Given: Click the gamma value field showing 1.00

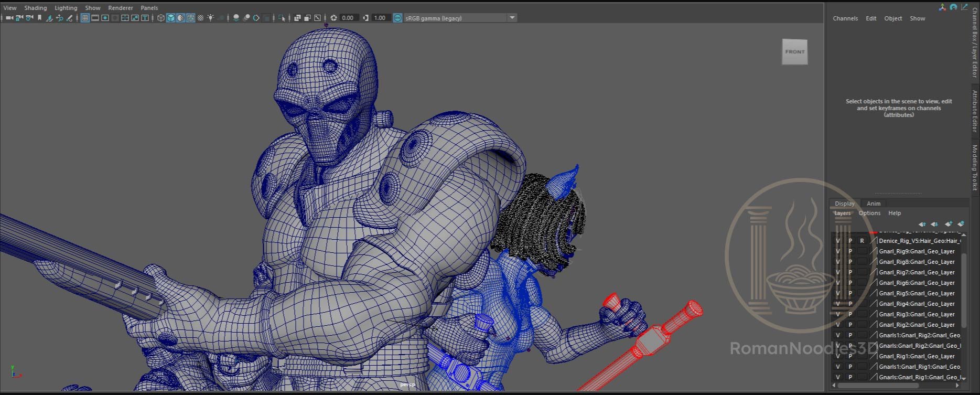Looking at the screenshot, I should (380, 18).
